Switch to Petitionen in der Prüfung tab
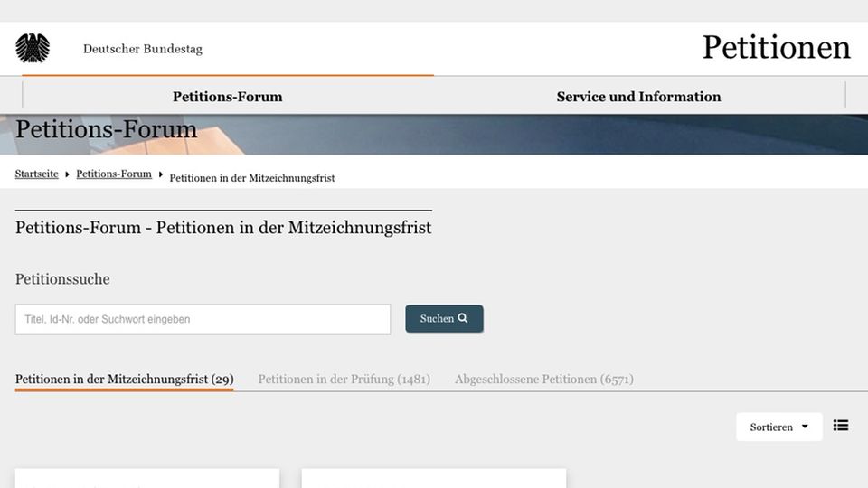Viewport: 868px width, 488px height. (344, 380)
